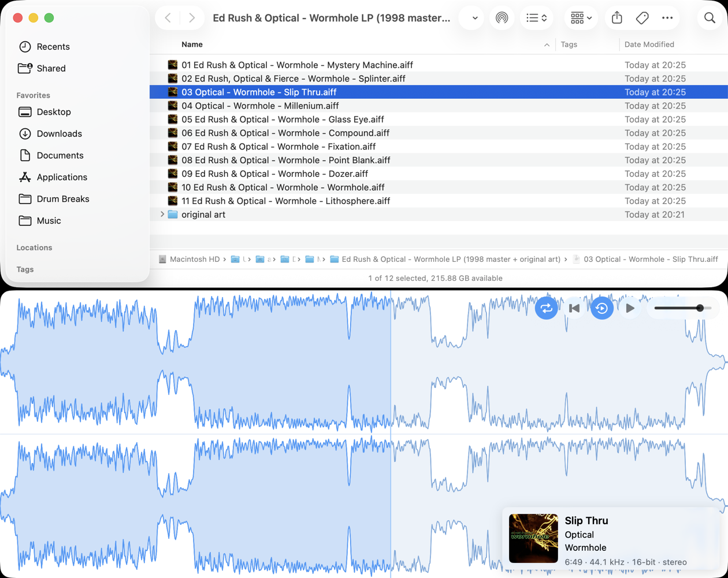728x578 pixels.
Task: Toggle the Name sort order arrow
Action: click(547, 45)
